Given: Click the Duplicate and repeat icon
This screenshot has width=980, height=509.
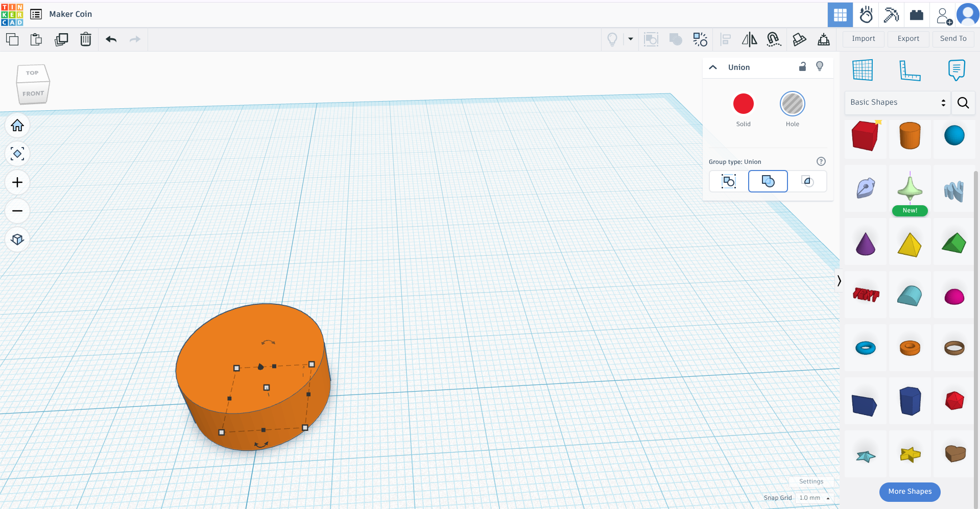Looking at the screenshot, I should tap(61, 39).
